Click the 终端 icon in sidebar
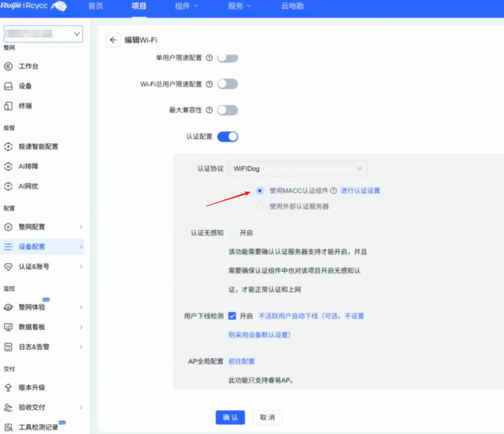Viewport: 504px width, 434px height. (x=8, y=106)
